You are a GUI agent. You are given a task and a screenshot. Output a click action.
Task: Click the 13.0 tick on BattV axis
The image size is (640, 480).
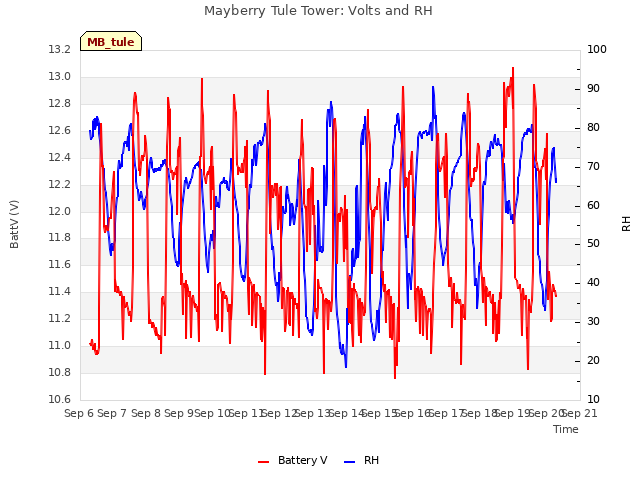pos(60,77)
